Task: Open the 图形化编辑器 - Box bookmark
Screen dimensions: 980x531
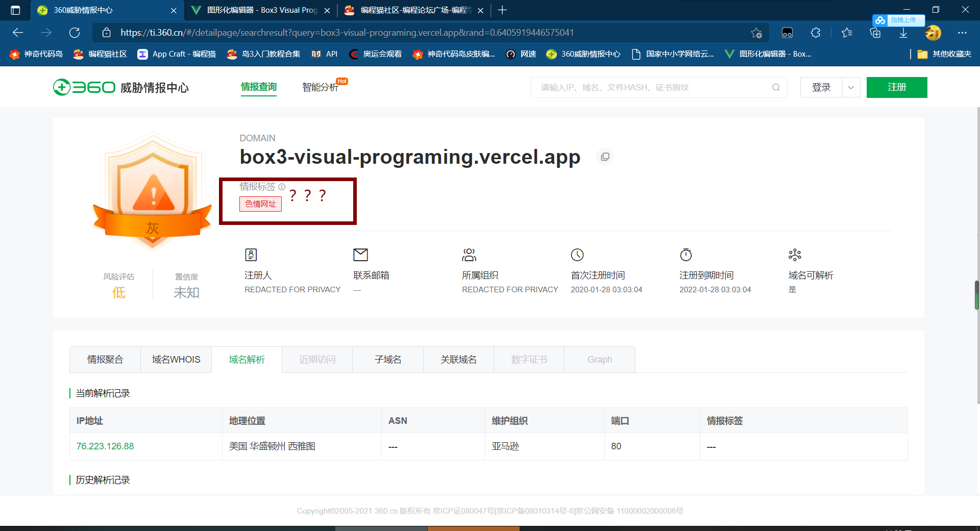Action: tap(768, 54)
